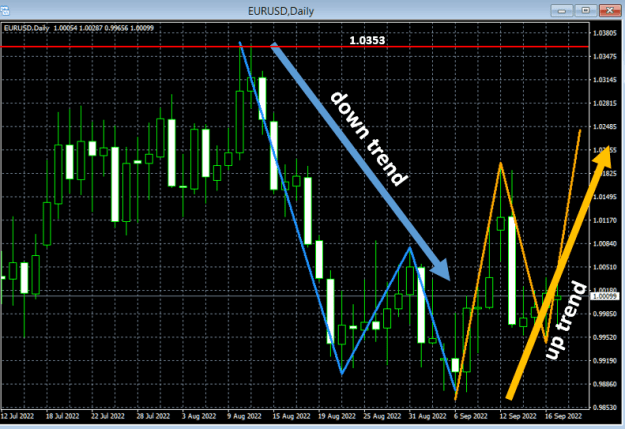625x429 pixels.
Task: Click the 12 Jul 2022 date label
Action: tap(17, 417)
